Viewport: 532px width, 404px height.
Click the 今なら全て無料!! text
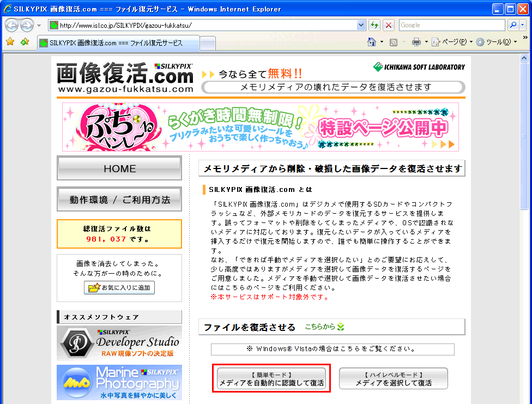[260, 74]
